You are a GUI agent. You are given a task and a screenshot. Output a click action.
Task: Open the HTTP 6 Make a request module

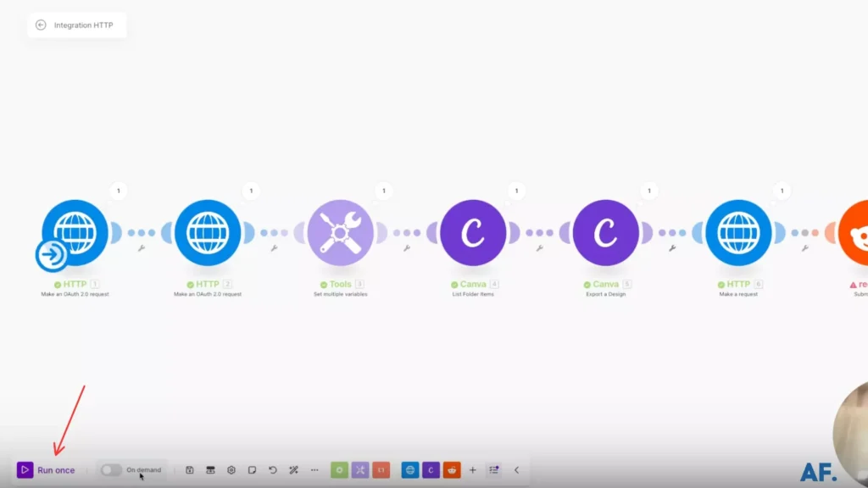coord(738,232)
